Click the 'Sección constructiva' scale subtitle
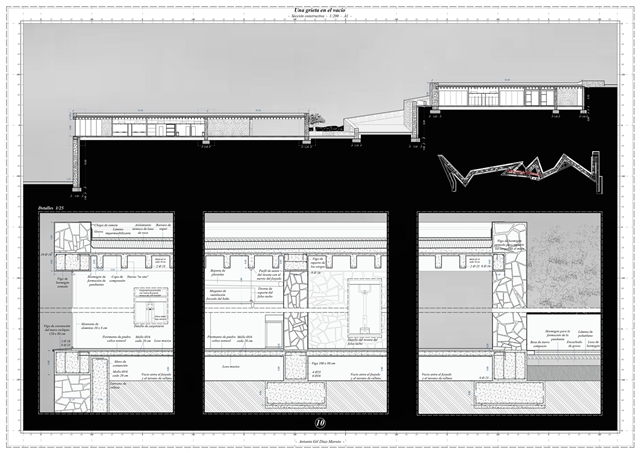This screenshot has height=453, width=640. click(320, 18)
